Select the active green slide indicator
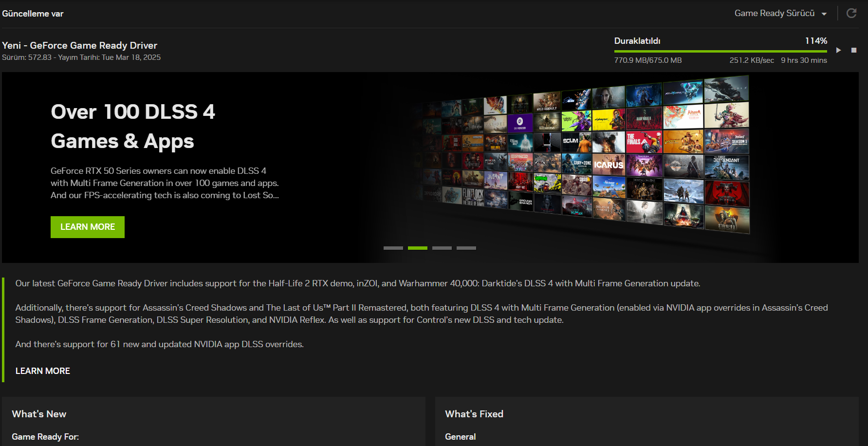Screen dimensions: 868x446 [x=418, y=248]
